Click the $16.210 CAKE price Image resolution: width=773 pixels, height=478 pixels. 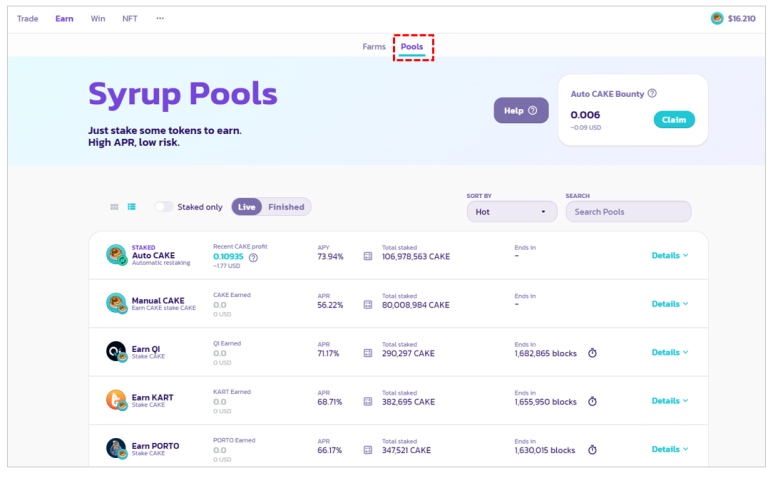[x=741, y=19]
